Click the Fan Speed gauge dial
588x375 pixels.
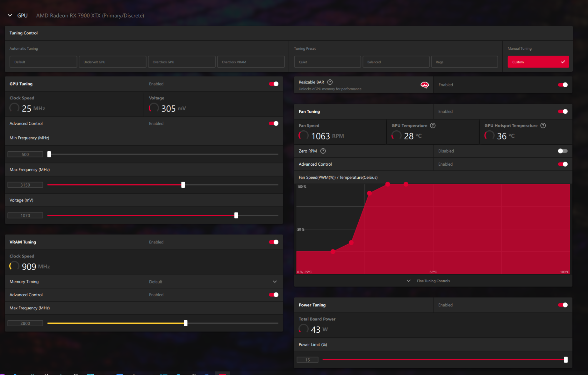(303, 135)
